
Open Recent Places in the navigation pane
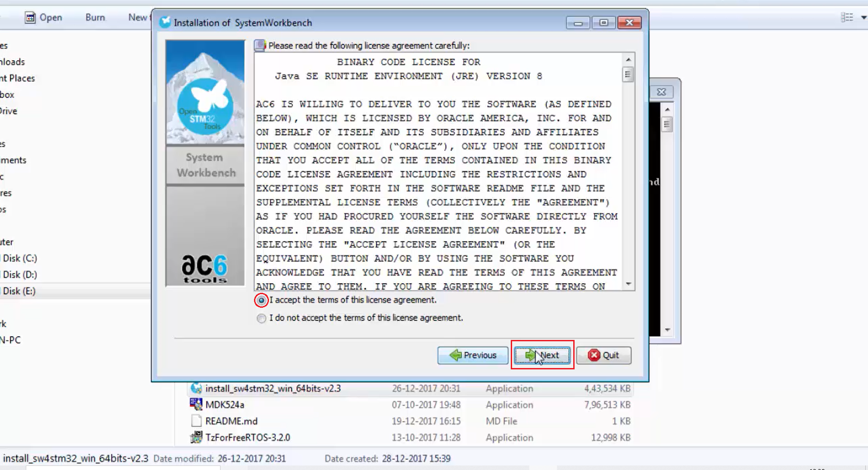pyautogui.click(x=17, y=78)
